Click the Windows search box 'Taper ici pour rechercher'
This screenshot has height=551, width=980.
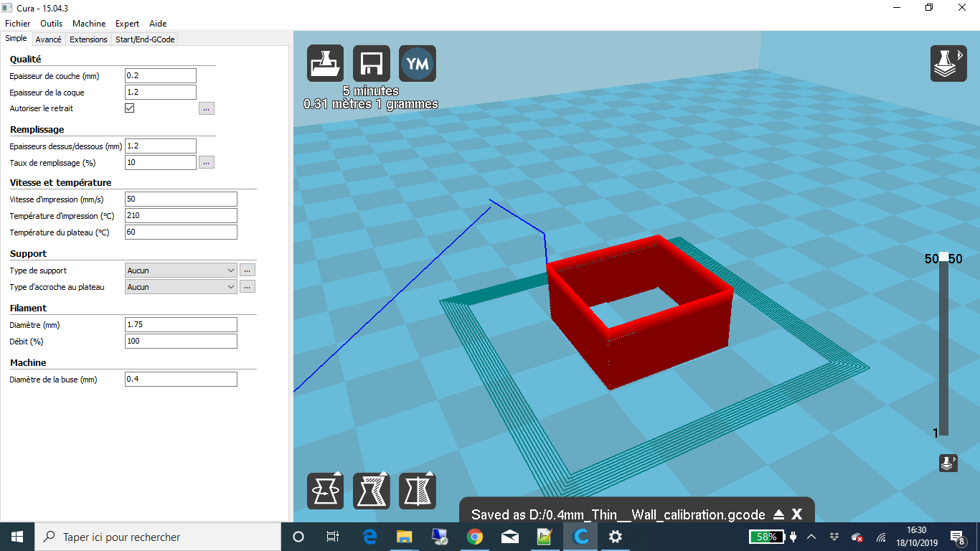158,537
